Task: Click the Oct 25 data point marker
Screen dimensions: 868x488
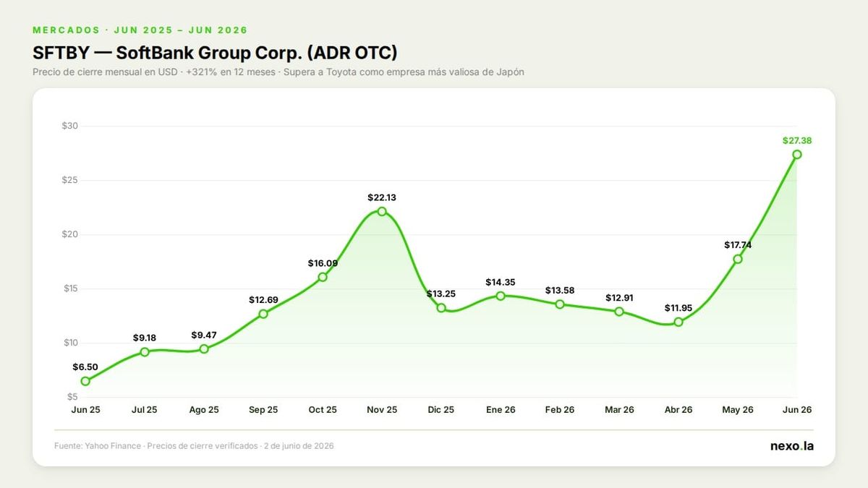Action: tap(323, 277)
